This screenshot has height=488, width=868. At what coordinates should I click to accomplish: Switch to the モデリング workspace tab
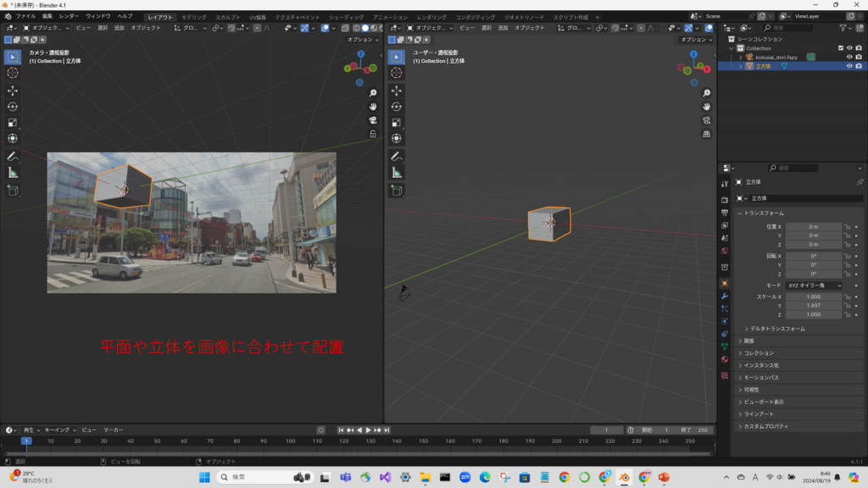(x=194, y=17)
